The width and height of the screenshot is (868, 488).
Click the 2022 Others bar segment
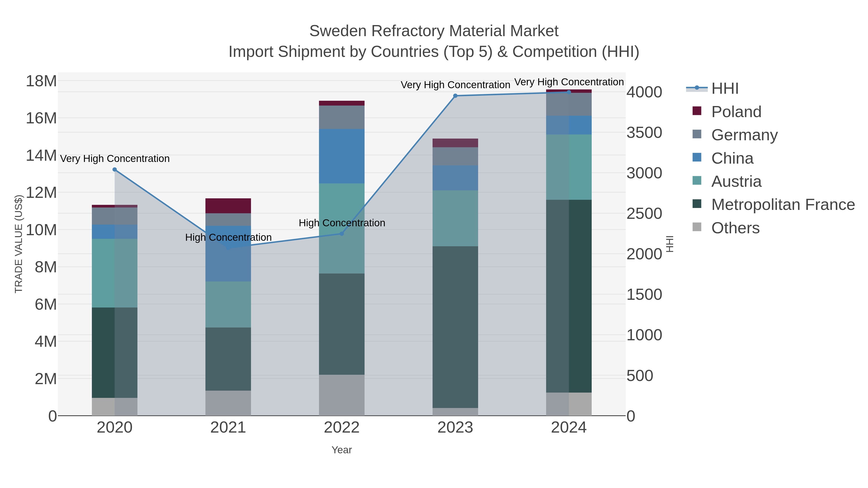coord(342,395)
